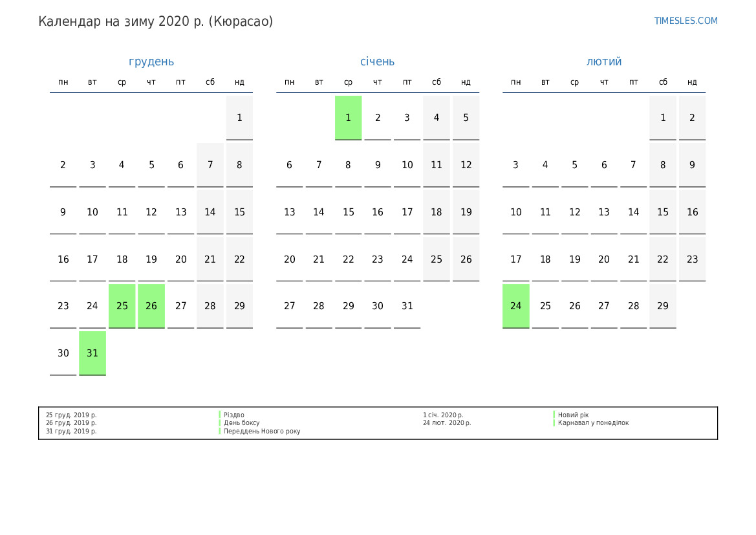Viewport: 756px width, 535px height.
Task: Click legend date '24 лют. 2020 р.'
Action: 447,422
